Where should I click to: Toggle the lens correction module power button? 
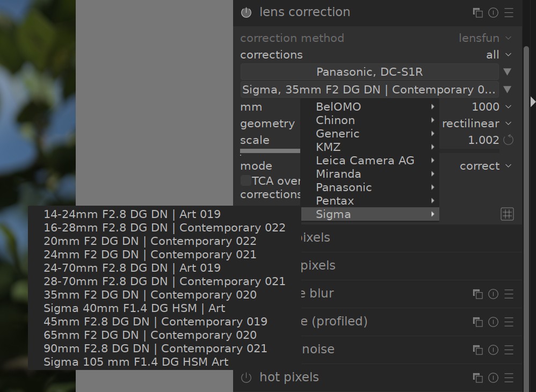(246, 12)
